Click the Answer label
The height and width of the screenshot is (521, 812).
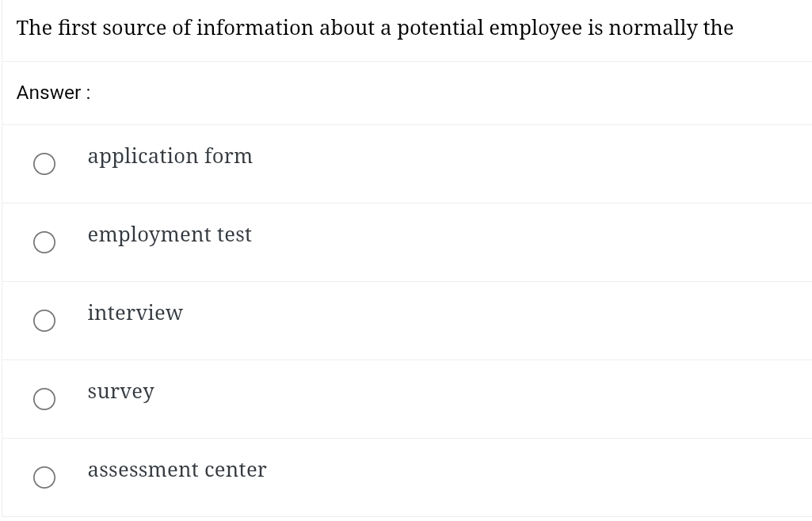tap(53, 93)
